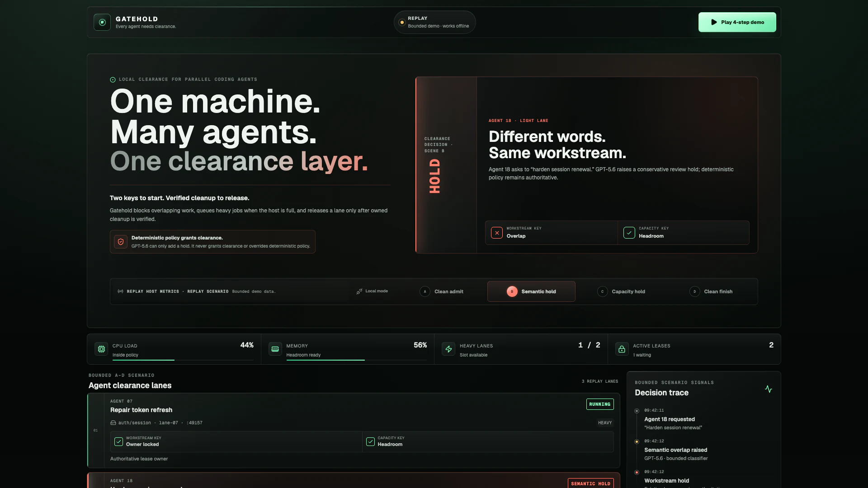
Task: Select the Clean finish scenario tab
Action: tap(711, 291)
